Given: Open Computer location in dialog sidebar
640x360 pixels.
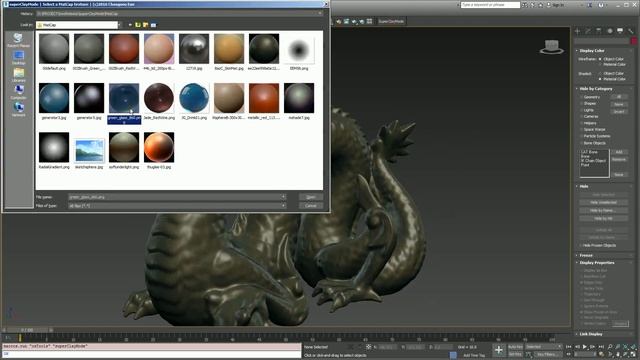Looking at the screenshot, I should pyautogui.click(x=18, y=92).
